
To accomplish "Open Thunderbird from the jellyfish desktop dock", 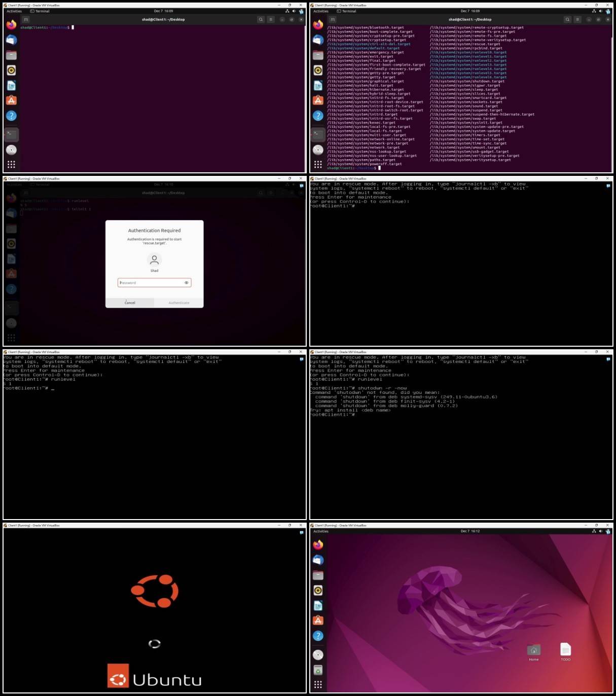I will [318, 560].
